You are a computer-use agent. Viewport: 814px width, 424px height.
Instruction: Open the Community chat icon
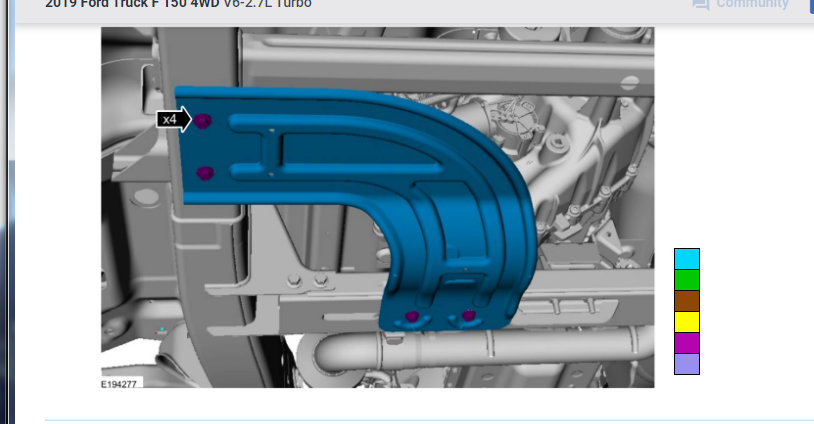700,4
